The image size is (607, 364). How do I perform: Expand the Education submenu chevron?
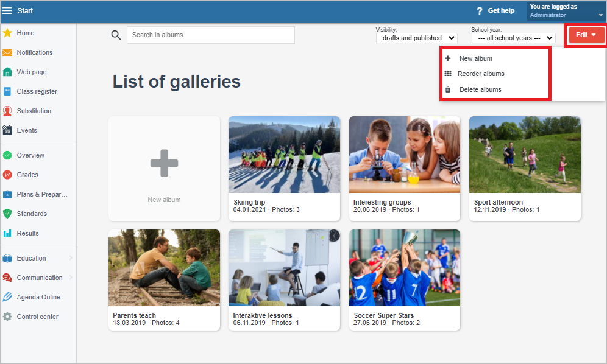(x=71, y=258)
